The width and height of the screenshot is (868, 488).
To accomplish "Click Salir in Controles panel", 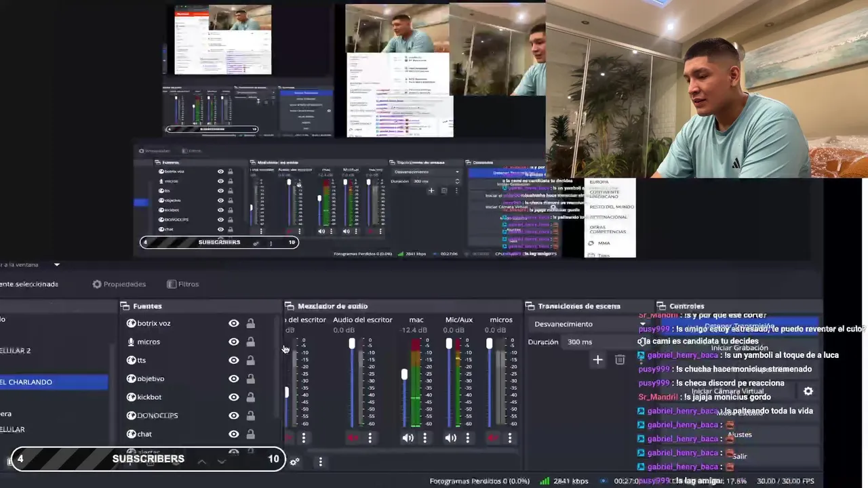I will (x=739, y=456).
